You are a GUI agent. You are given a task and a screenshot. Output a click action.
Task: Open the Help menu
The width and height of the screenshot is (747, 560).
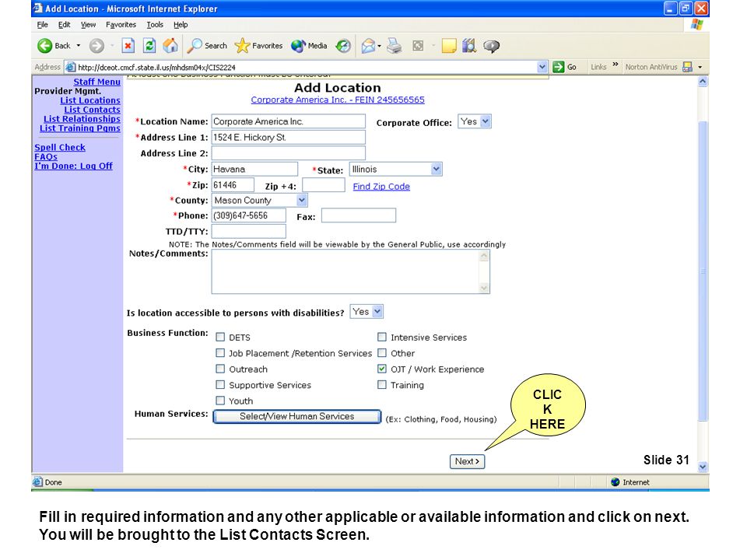(181, 25)
